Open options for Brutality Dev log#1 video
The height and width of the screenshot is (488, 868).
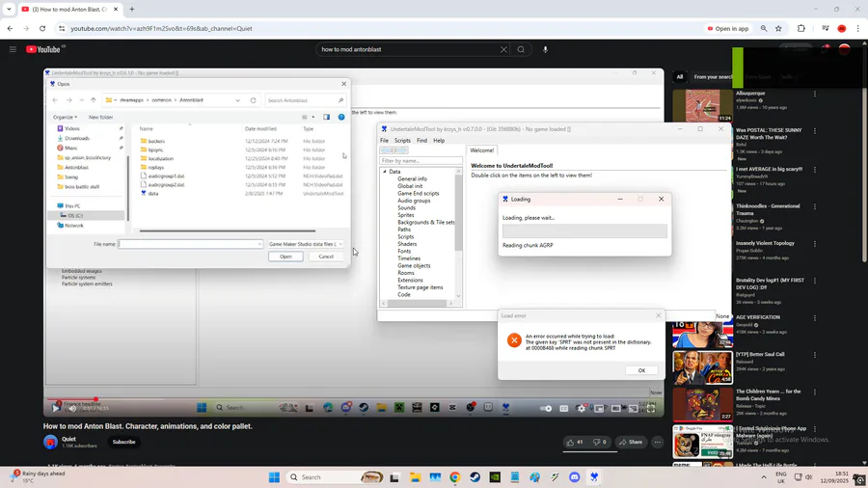click(815, 281)
